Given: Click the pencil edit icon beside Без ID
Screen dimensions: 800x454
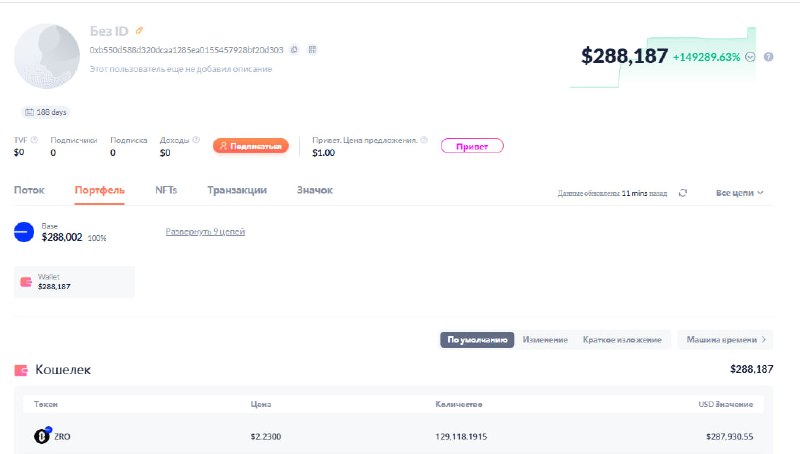Looking at the screenshot, I should pyautogui.click(x=140, y=31).
